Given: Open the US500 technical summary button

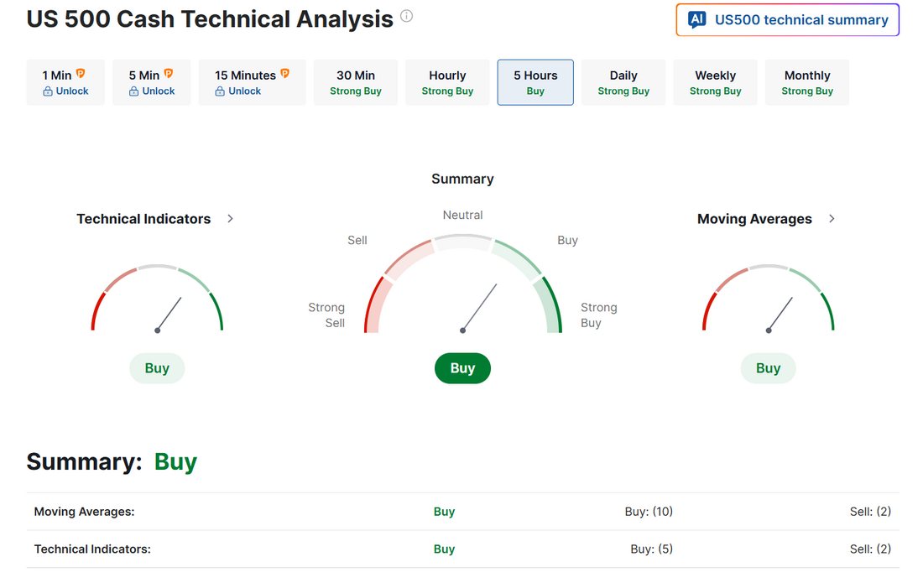Looking at the screenshot, I should click(787, 20).
